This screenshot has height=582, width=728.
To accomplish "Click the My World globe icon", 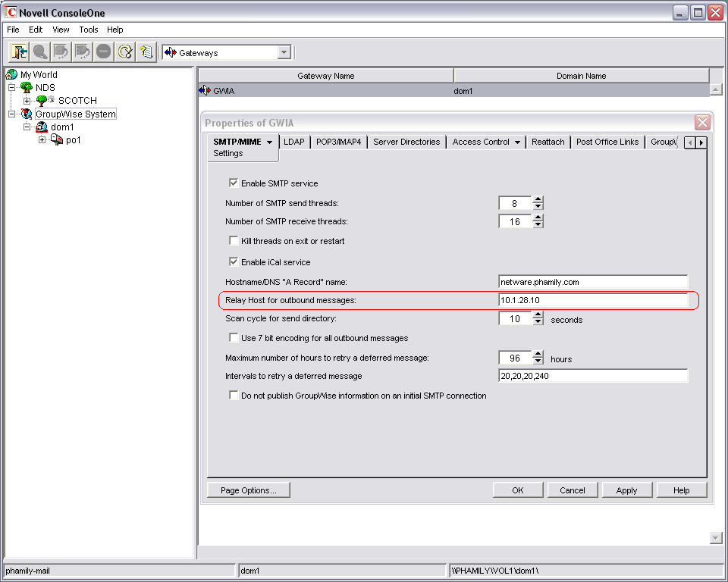I will 11,75.
